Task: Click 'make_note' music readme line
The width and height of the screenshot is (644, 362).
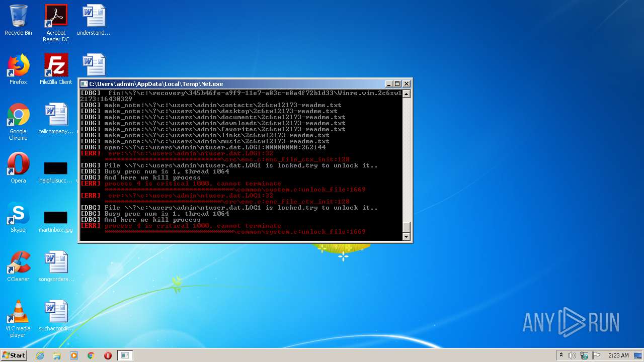Action: pyautogui.click(x=205, y=141)
